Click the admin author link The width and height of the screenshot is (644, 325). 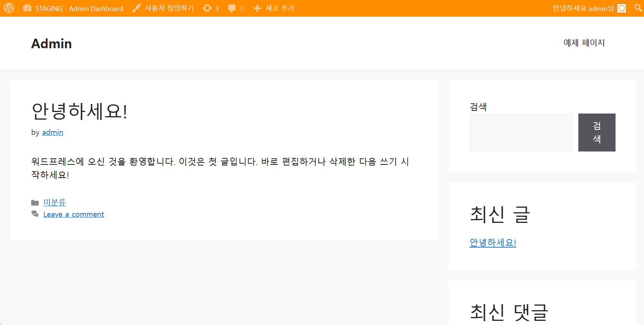[x=53, y=132]
